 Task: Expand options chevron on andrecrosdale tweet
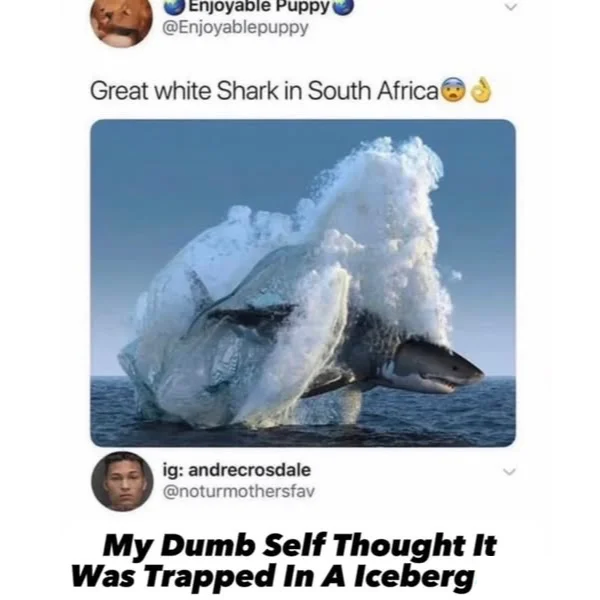pyautogui.click(x=510, y=472)
